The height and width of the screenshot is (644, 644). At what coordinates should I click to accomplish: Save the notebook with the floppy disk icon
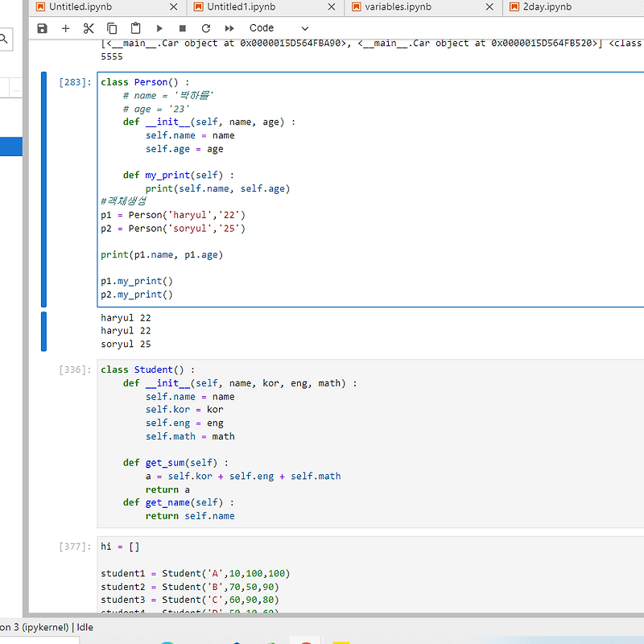coord(42,28)
